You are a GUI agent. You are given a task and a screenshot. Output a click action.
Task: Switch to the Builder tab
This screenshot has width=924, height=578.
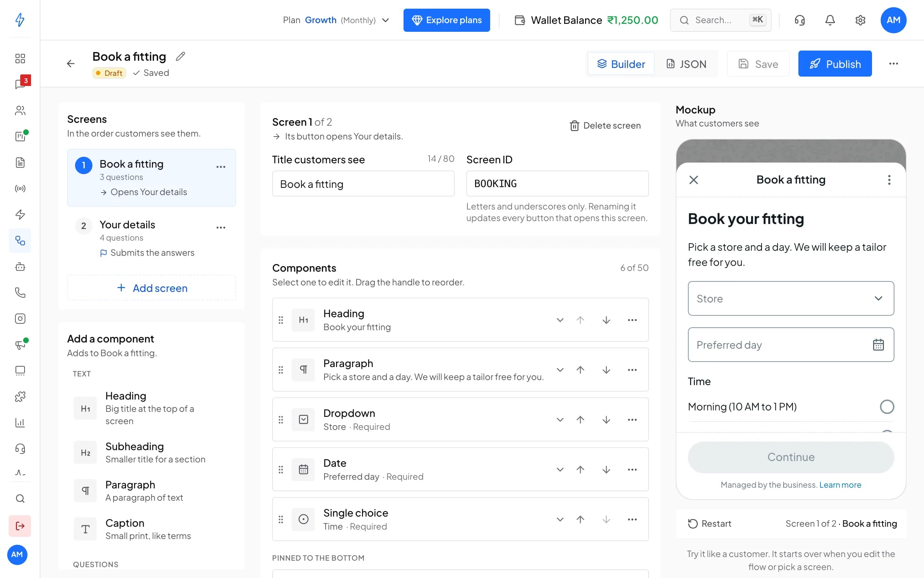(x=621, y=64)
